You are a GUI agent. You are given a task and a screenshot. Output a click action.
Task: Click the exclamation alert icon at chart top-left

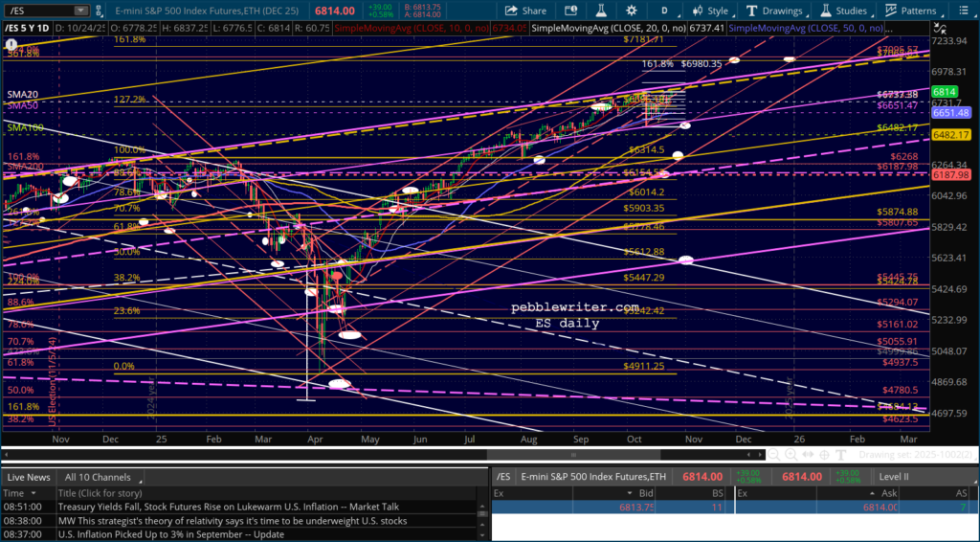[11, 44]
